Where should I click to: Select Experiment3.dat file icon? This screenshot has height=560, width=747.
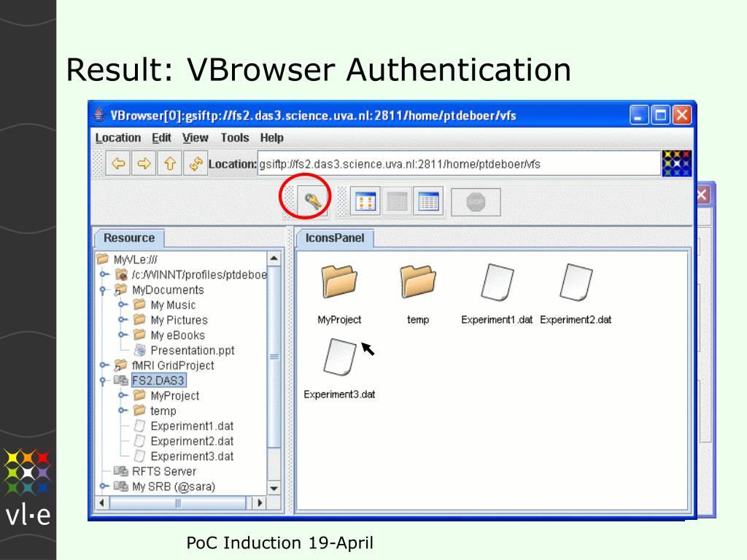340,357
